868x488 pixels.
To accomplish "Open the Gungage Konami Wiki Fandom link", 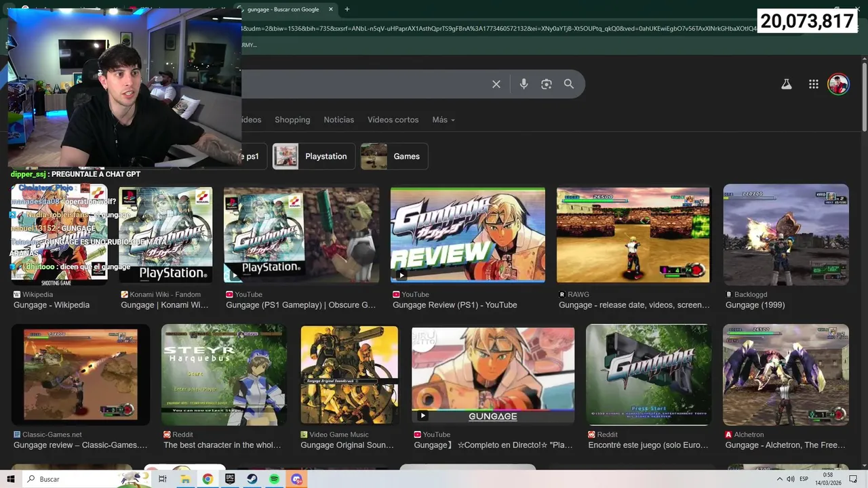I will 165,305.
